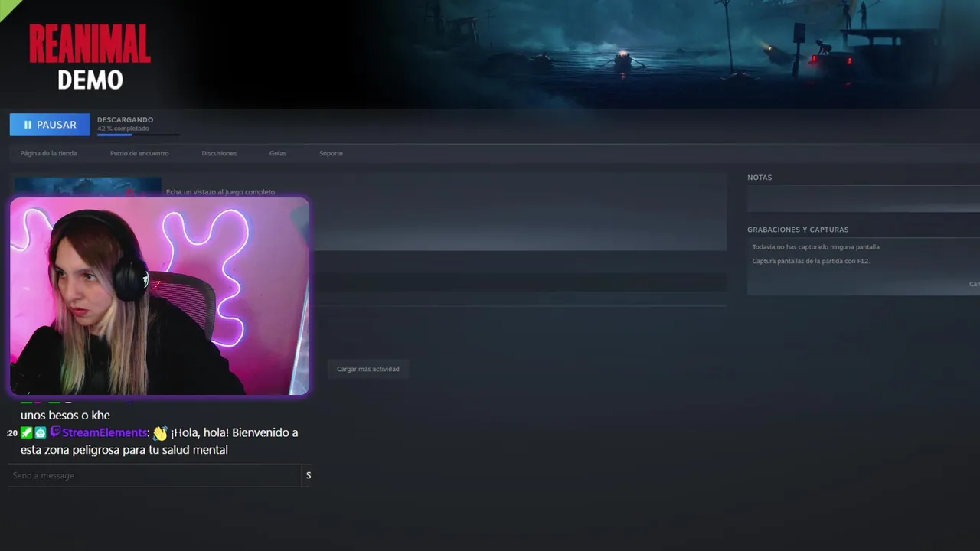Viewport: 980px width, 551px height.
Task: Click the 'unos besos o khe' chat message
Action: click(x=65, y=415)
